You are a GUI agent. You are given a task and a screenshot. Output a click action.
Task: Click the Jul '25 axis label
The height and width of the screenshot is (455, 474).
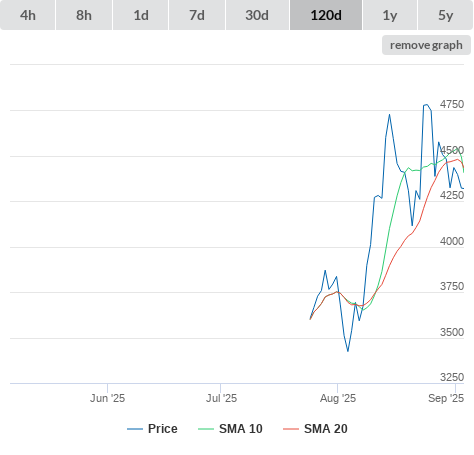221,398
